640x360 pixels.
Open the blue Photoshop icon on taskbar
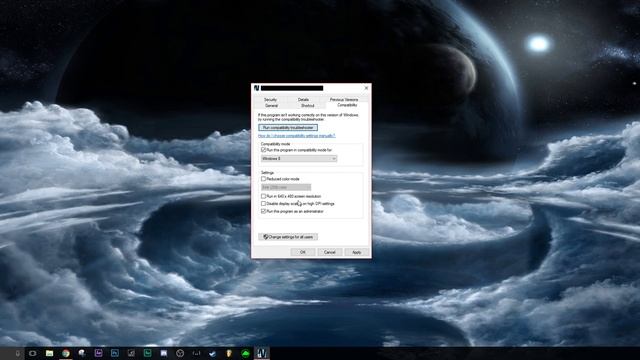[x=115, y=353]
